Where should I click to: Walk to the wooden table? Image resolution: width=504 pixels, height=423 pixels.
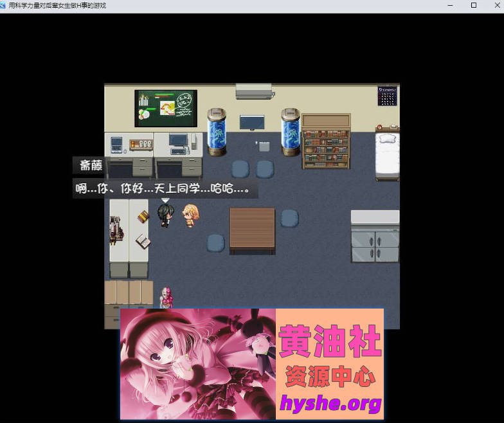(252, 231)
